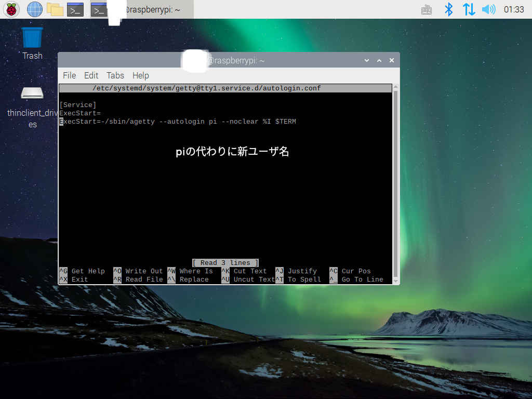Open the network up-down arrows menu
Image resolution: width=532 pixels, height=399 pixels.
coord(469,9)
